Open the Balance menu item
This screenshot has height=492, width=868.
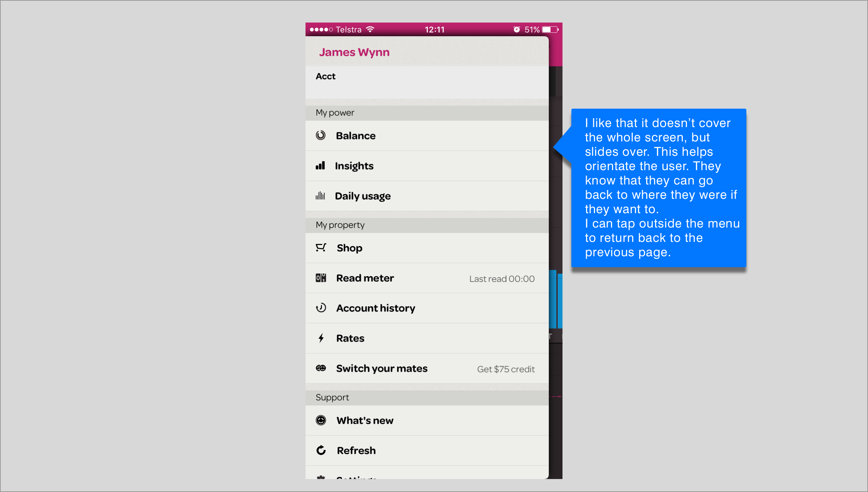[355, 136]
